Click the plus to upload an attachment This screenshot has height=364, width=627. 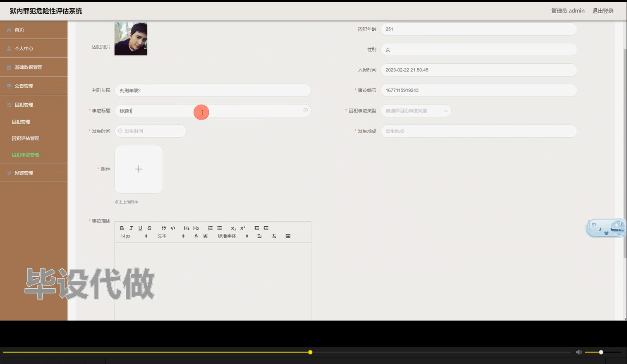139,169
